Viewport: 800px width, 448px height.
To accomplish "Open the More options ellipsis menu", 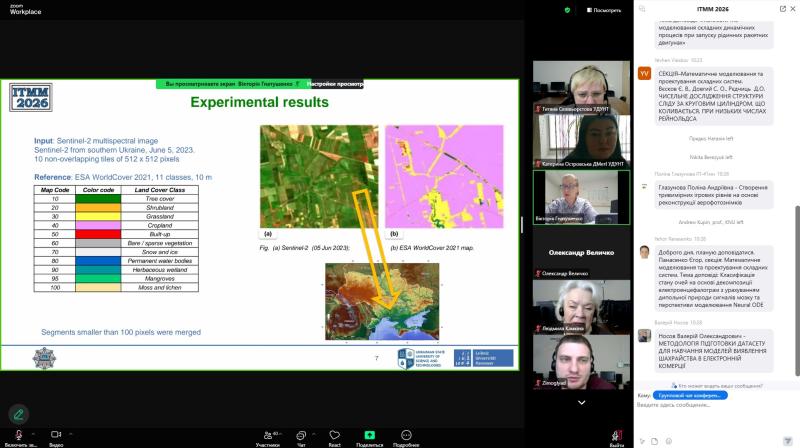I will coord(406,436).
